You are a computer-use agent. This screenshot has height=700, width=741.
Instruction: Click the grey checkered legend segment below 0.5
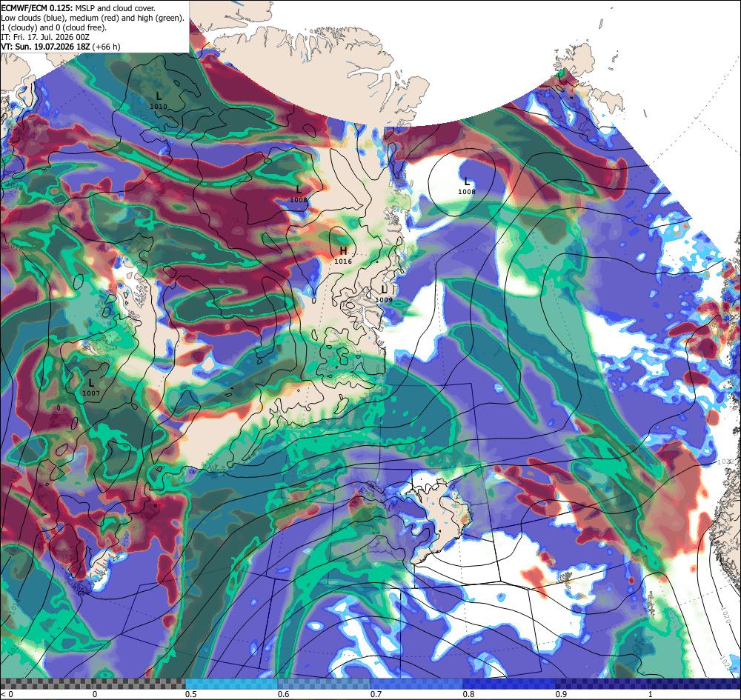tap(93, 684)
